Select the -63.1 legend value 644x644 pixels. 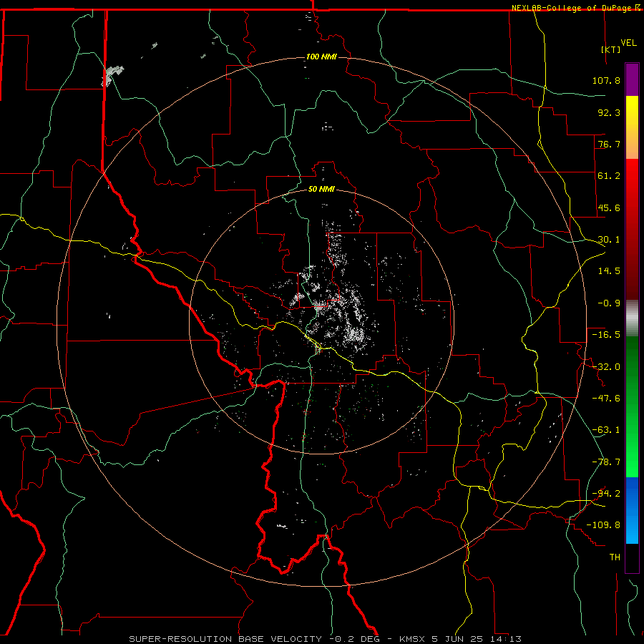point(606,430)
